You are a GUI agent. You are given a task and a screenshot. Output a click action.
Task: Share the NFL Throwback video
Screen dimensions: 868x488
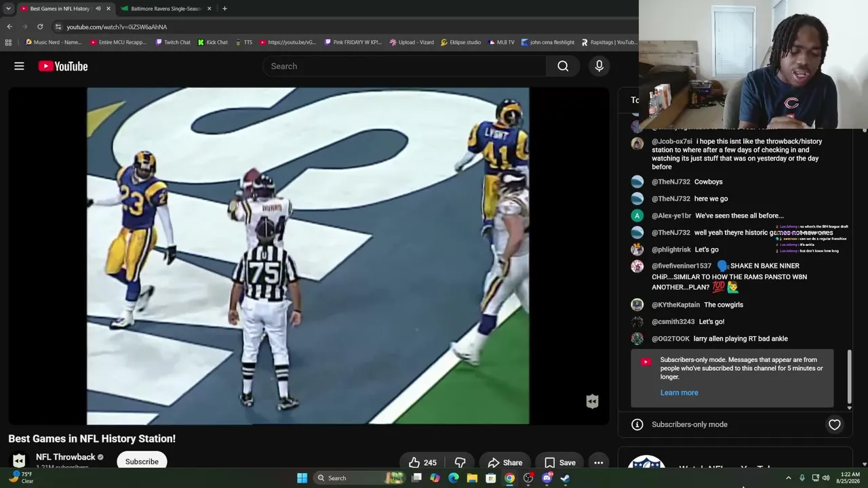click(x=505, y=463)
